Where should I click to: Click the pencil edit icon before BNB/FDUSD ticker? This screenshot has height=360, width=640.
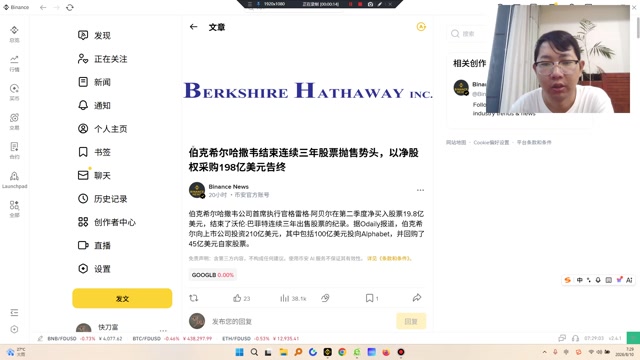(x=40, y=338)
